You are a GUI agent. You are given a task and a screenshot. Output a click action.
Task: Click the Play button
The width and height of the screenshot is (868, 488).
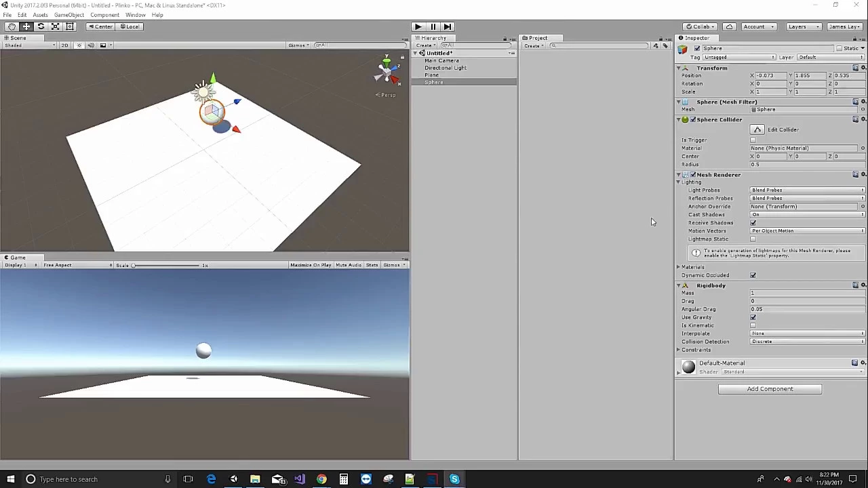point(418,26)
